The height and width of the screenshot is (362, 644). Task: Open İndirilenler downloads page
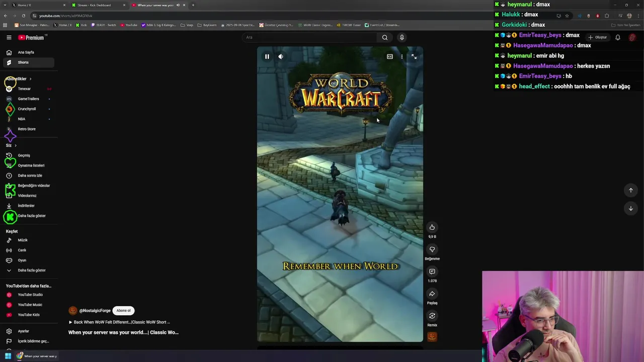pos(29,206)
